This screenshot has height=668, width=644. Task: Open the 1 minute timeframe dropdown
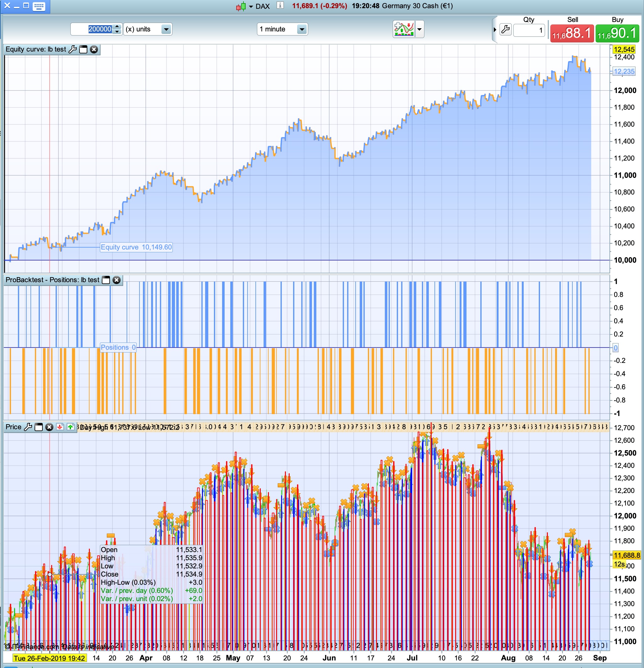click(302, 29)
